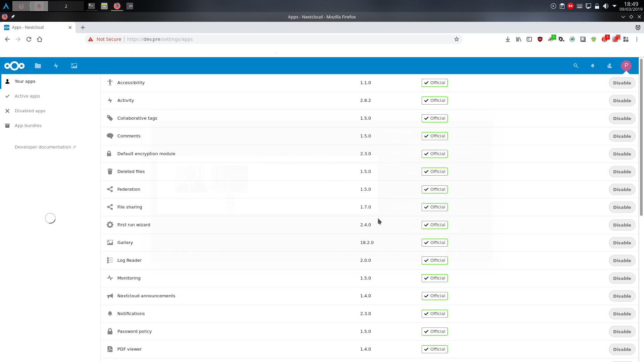Select the Federation app row name

pos(129,189)
